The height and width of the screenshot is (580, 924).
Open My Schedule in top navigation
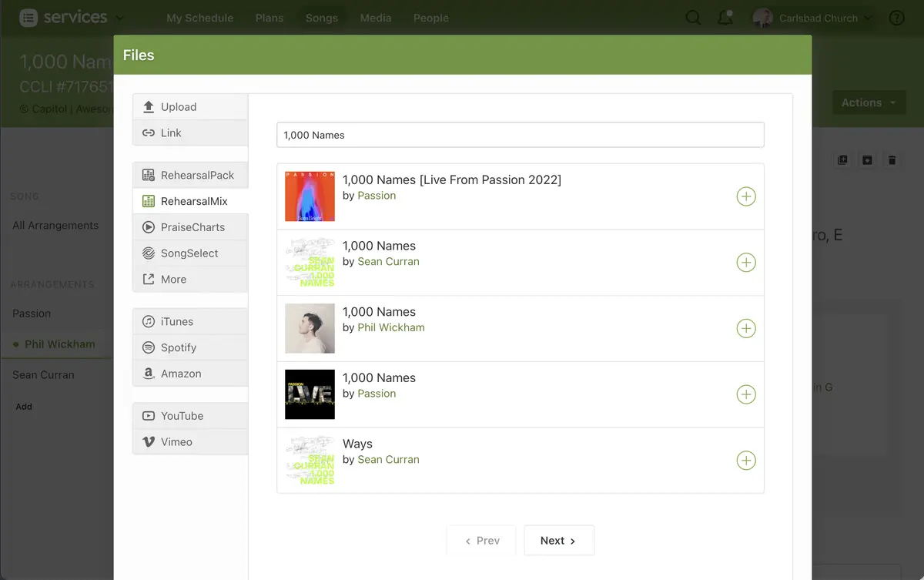(200, 18)
